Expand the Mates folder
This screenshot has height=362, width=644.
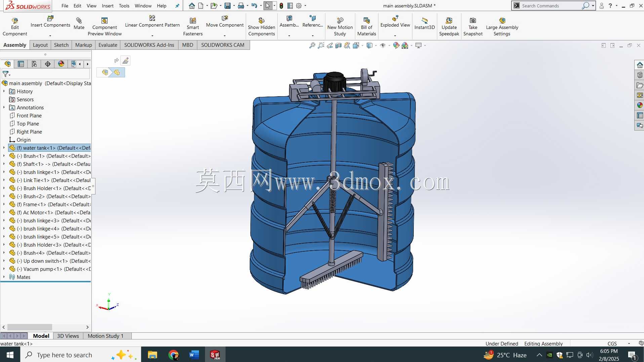click(4, 277)
